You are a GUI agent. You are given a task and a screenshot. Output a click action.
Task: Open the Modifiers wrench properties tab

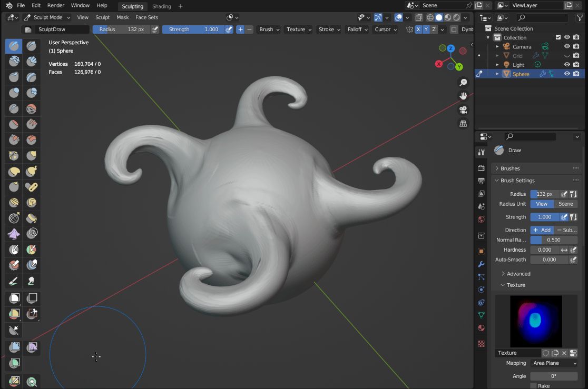pyautogui.click(x=482, y=264)
